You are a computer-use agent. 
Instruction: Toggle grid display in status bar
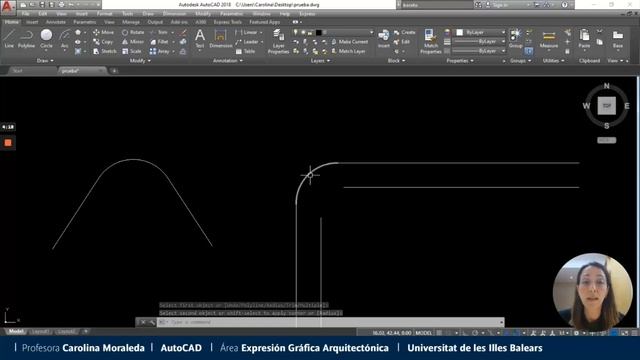point(439,333)
